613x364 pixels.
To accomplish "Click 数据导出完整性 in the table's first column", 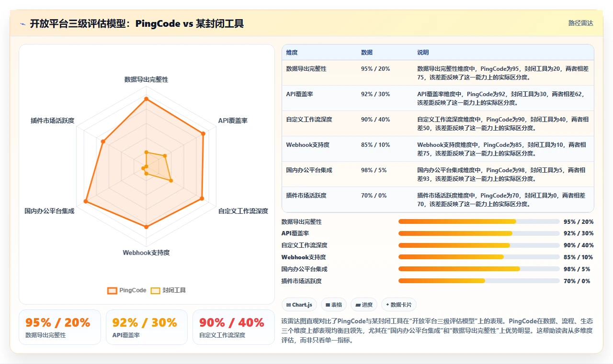I will [306, 69].
